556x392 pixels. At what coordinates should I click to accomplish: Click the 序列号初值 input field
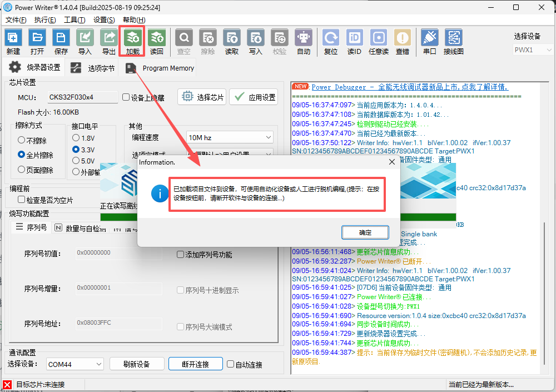(119, 254)
